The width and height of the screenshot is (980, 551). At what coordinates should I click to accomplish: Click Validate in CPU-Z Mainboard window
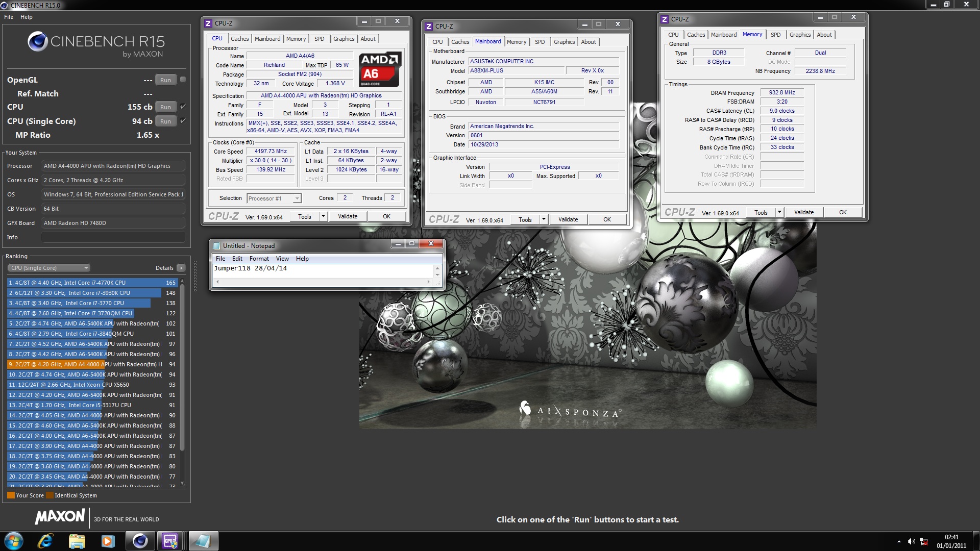pyautogui.click(x=568, y=219)
